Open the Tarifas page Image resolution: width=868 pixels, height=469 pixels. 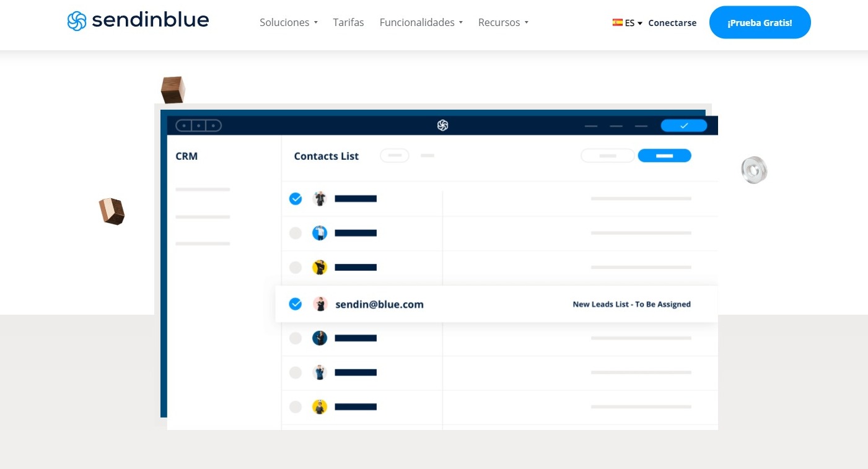pyautogui.click(x=348, y=22)
